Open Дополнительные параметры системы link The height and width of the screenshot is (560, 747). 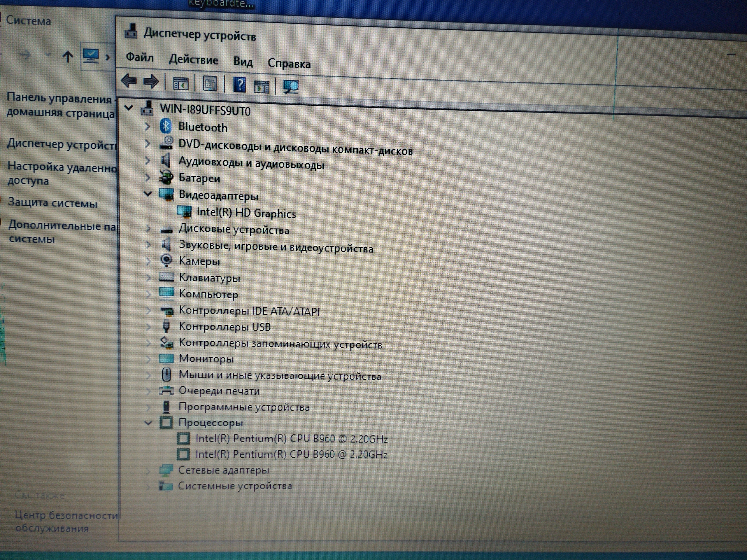[62, 232]
